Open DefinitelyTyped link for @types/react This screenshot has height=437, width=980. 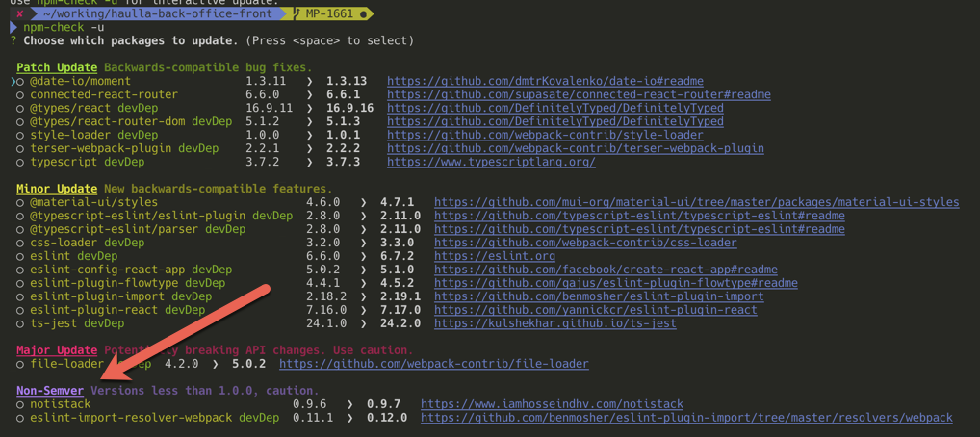pos(555,108)
